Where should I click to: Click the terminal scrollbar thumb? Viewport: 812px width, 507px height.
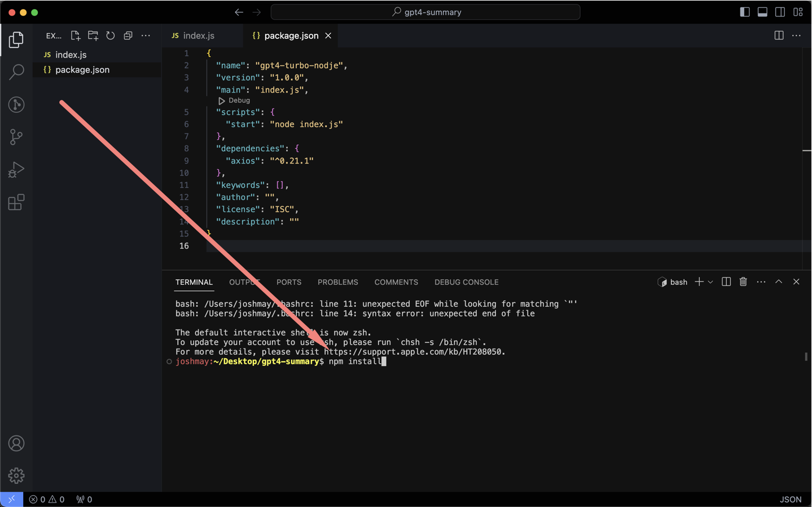pos(806,356)
